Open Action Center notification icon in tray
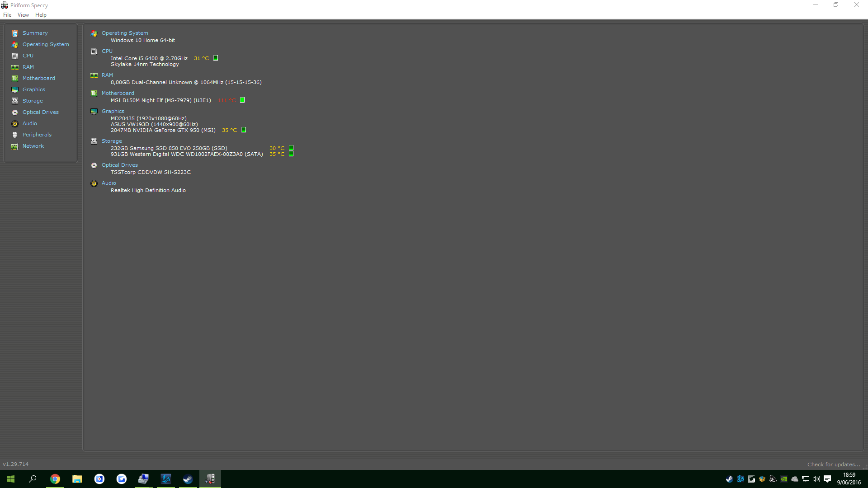Screen dimensions: 868x488 (827, 479)
